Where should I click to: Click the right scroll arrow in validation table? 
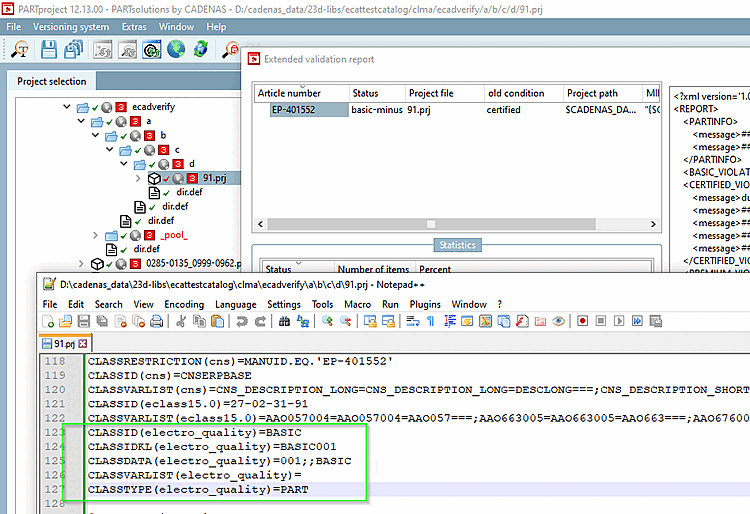coord(653,224)
